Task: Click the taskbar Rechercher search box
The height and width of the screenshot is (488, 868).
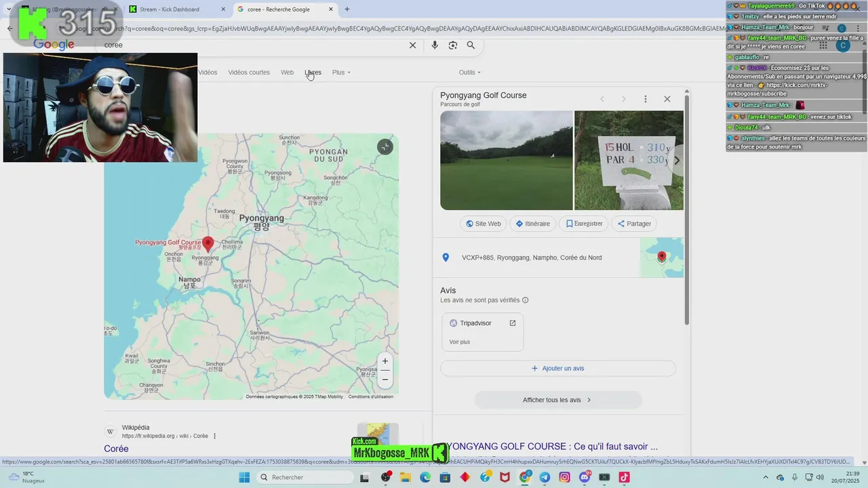Action: tap(304, 477)
